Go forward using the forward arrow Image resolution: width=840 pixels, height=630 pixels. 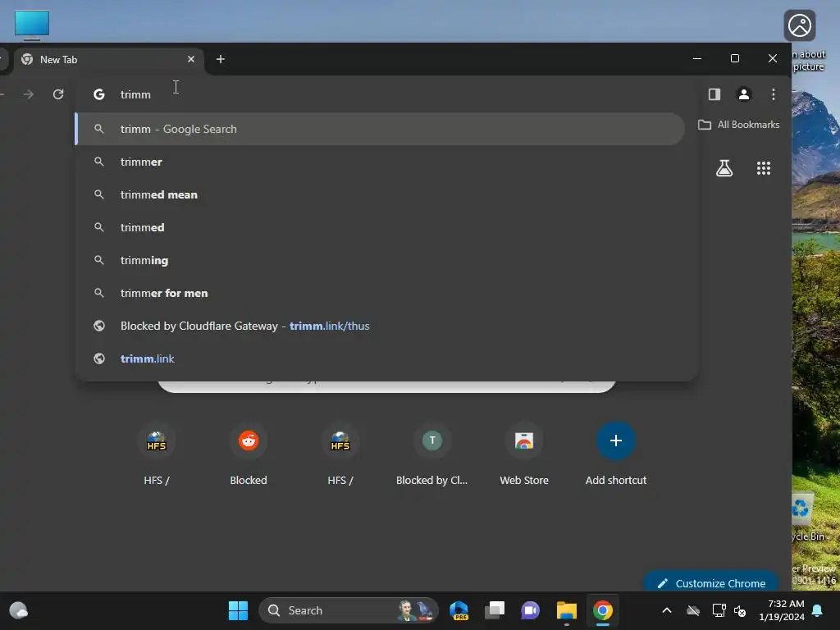click(x=29, y=94)
